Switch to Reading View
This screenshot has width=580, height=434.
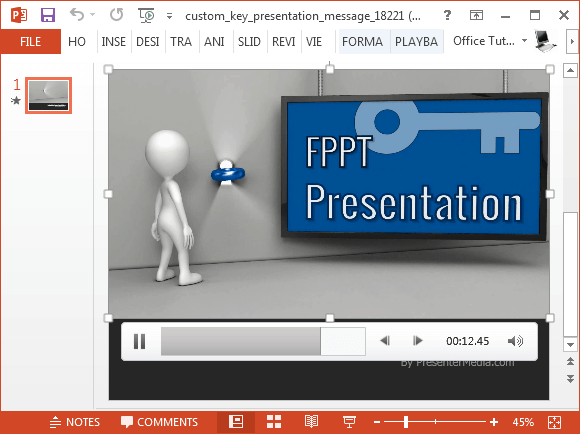tap(311, 422)
